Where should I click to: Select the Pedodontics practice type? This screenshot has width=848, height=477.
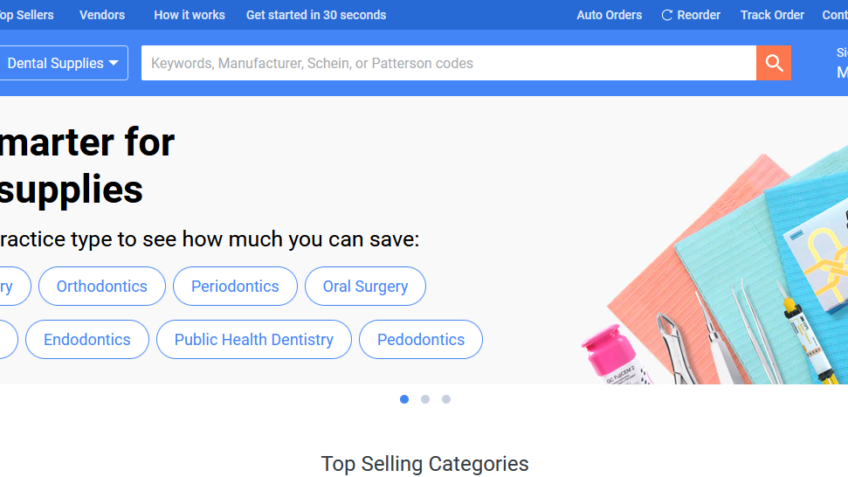coord(421,340)
